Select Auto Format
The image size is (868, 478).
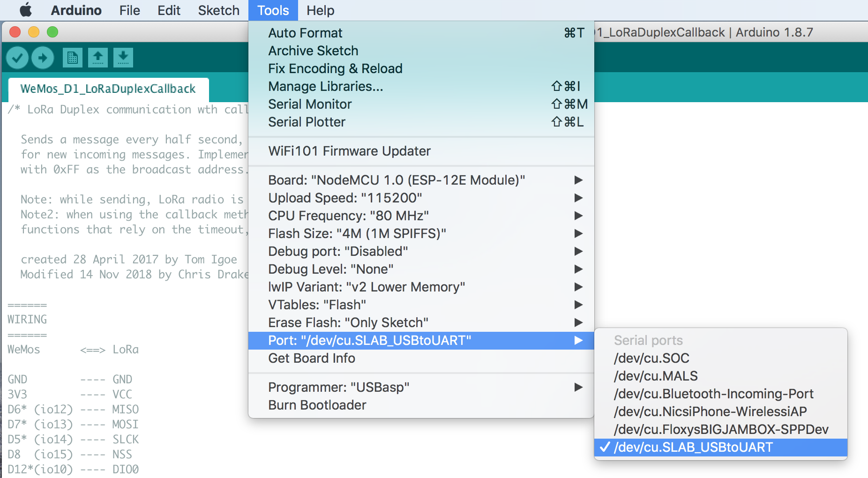tap(421, 33)
